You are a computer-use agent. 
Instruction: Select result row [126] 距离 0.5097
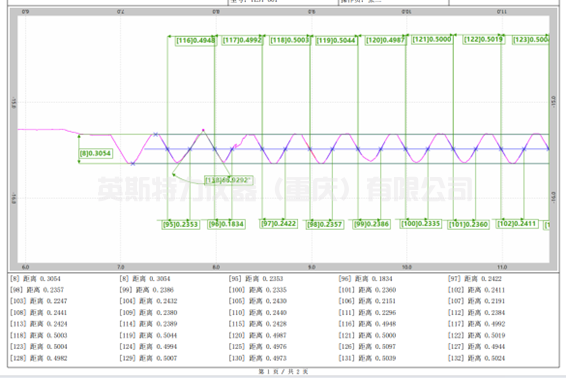[x=367, y=347]
